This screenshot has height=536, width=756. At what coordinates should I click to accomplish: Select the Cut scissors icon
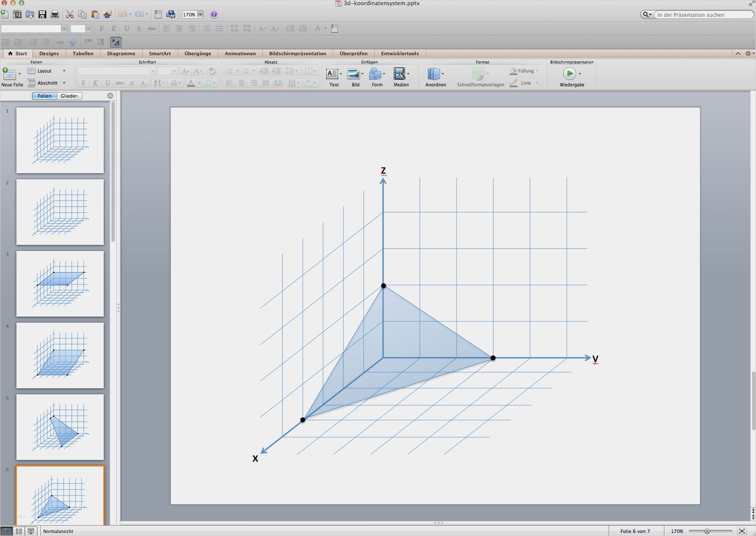point(70,15)
